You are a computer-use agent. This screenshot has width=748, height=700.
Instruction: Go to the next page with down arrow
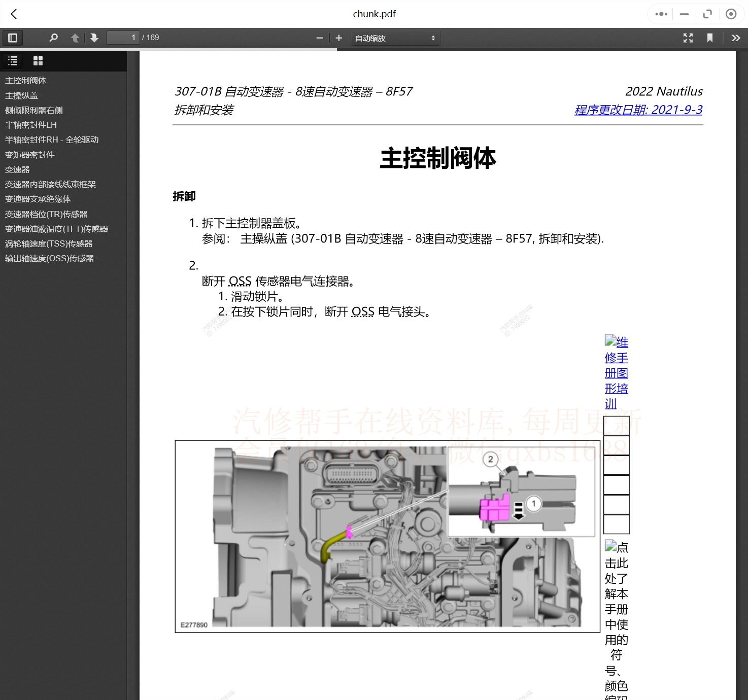(x=94, y=38)
